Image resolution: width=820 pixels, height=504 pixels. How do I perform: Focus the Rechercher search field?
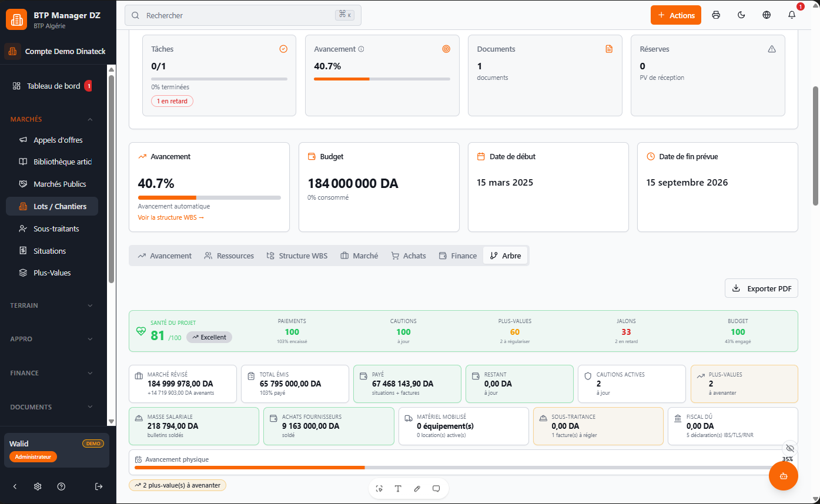point(243,15)
